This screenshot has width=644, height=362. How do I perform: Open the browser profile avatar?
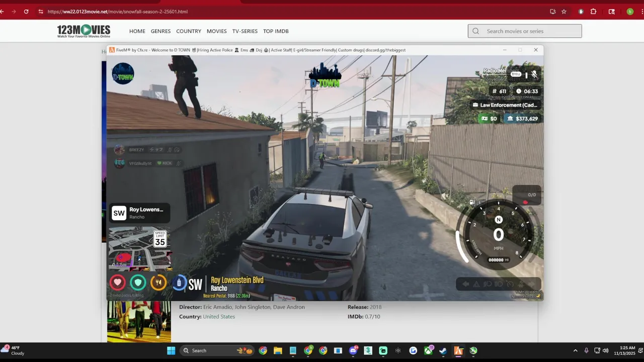pos(630,12)
